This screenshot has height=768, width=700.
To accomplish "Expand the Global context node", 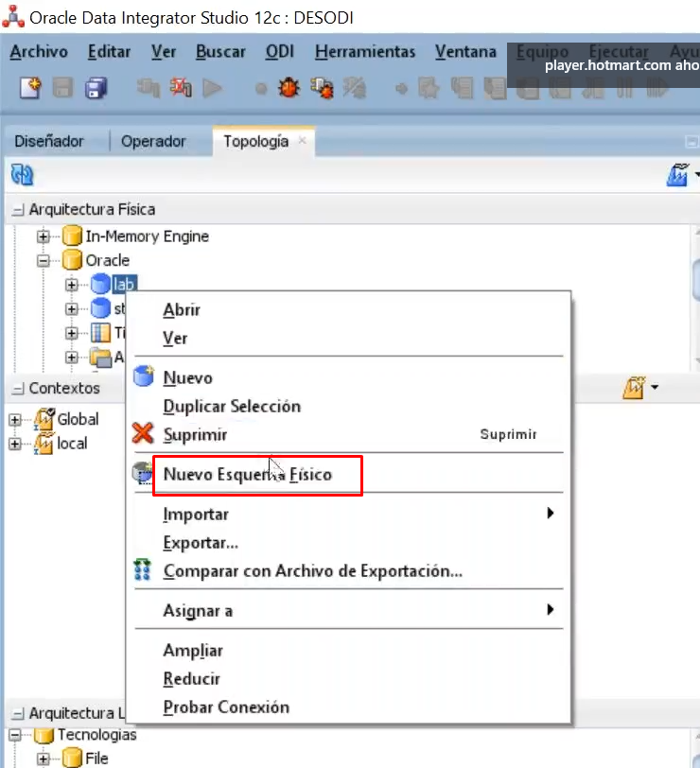I will (15, 420).
